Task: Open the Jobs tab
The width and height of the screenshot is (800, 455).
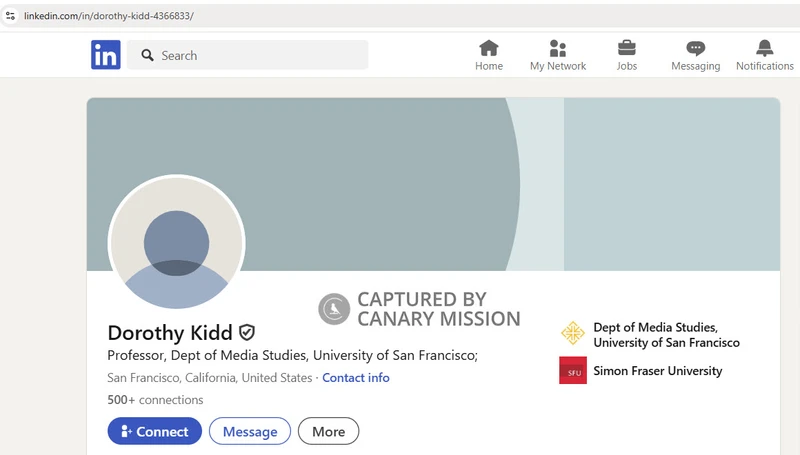Action: (x=627, y=56)
